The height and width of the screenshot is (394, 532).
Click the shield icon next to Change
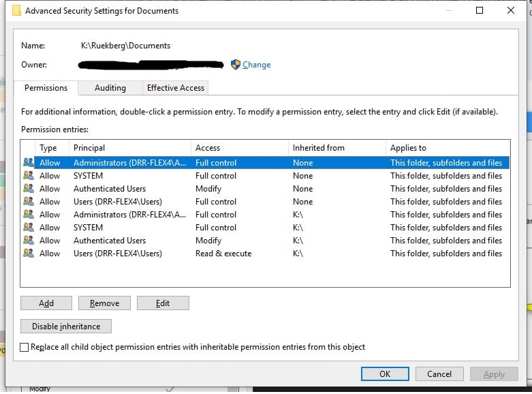tap(236, 65)
